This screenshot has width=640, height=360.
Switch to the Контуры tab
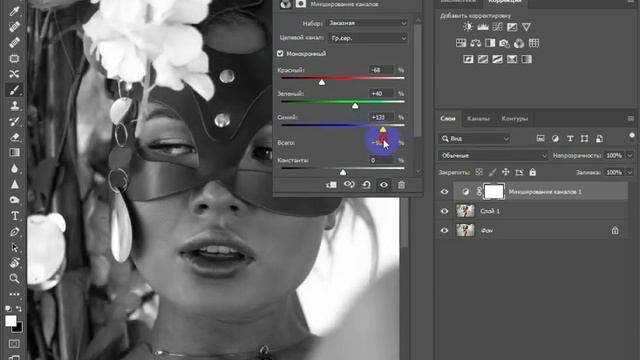(x=515, y=118)
